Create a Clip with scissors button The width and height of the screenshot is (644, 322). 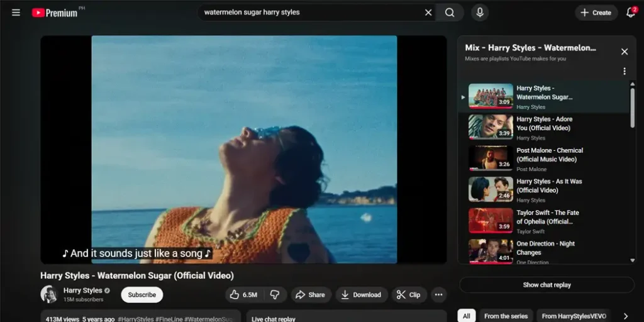(409, 294)
